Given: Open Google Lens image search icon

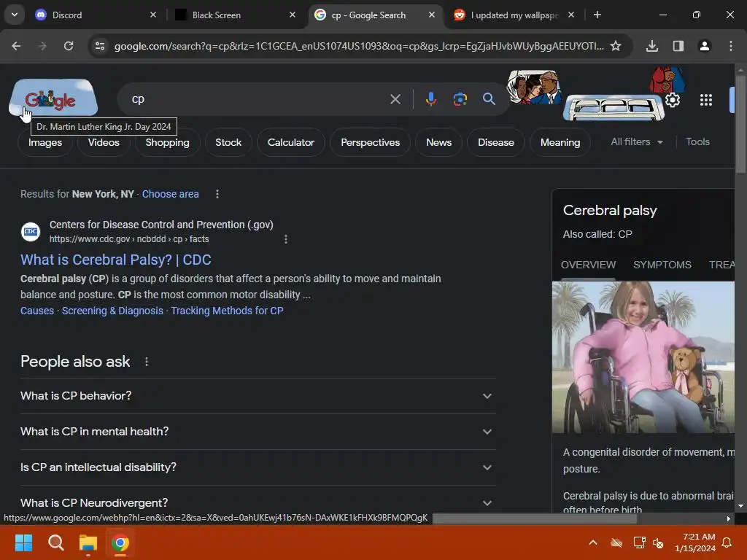Looking at the screenshot, I should click(x=460, y=99).
